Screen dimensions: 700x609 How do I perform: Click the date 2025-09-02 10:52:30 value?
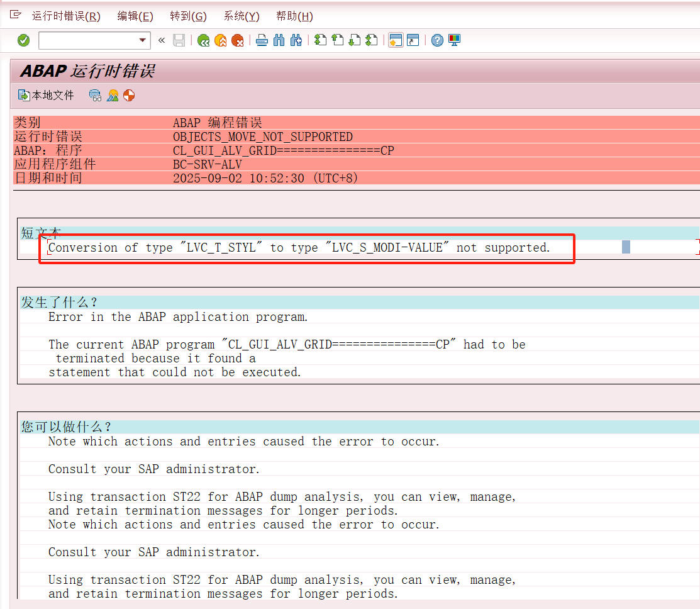(265, 178)
